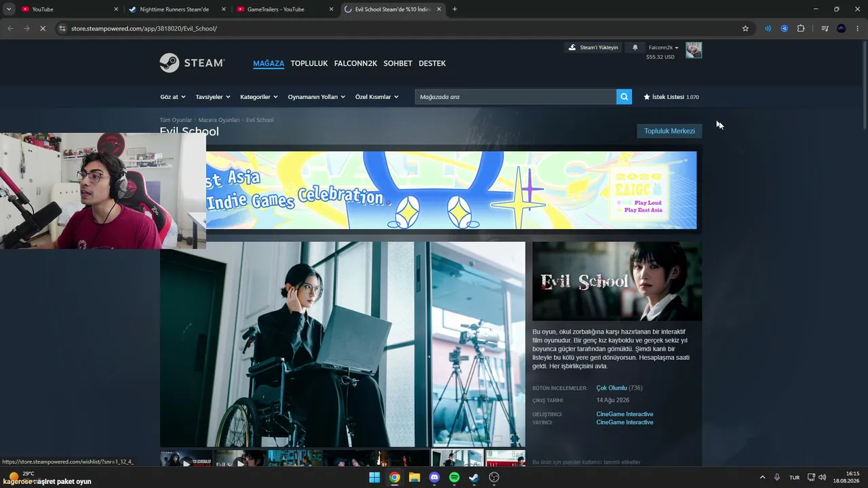The image size is (868, 488).
Task: Click the Çok Olumlu reviews link
Action: pos(612,388)
